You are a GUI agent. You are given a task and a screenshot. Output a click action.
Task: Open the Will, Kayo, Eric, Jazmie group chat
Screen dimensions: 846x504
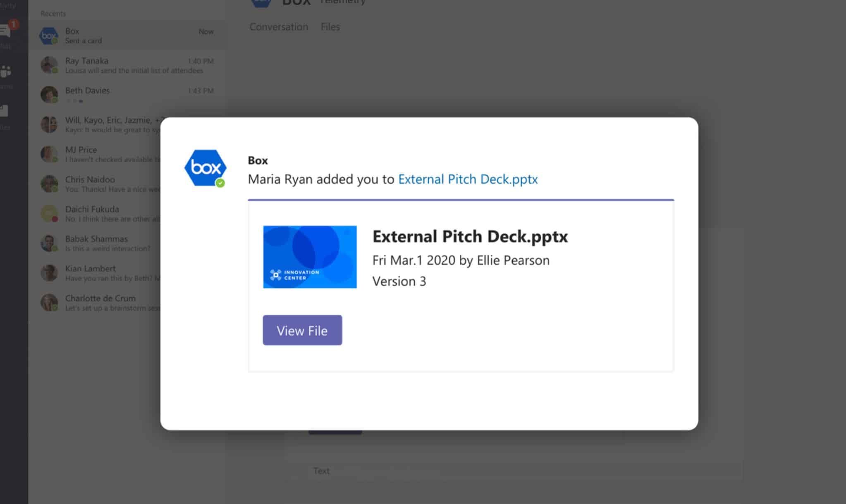(95, 124)
